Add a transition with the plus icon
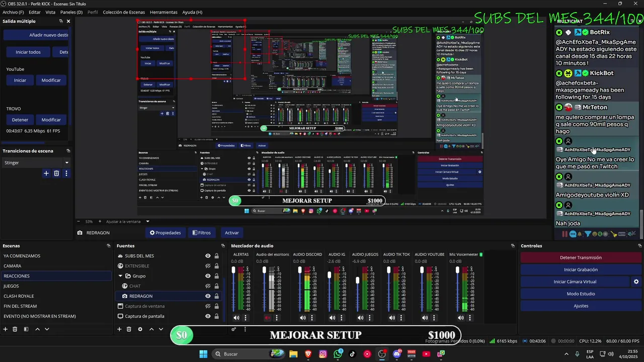The width and height of the screenshot is (644, 362). pos(46,173)
